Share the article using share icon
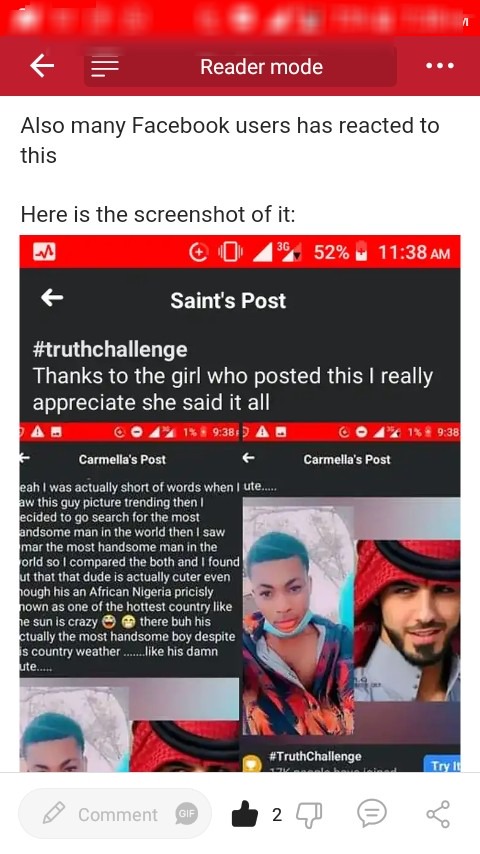Image resolution: width=480 pixels, height=854 pixels. click(438, 814)
